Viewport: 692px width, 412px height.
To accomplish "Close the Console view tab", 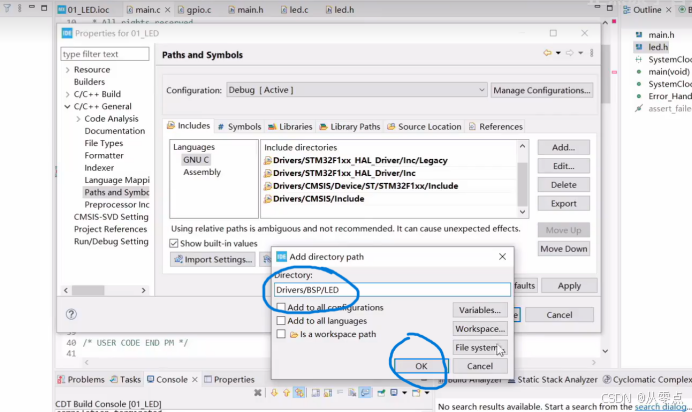I will pos(195,379).
